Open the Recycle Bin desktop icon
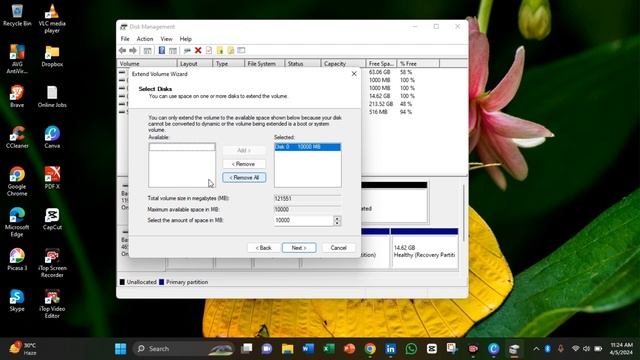The image size is (640, 360). pyautogui.click(x=17, y=16)
